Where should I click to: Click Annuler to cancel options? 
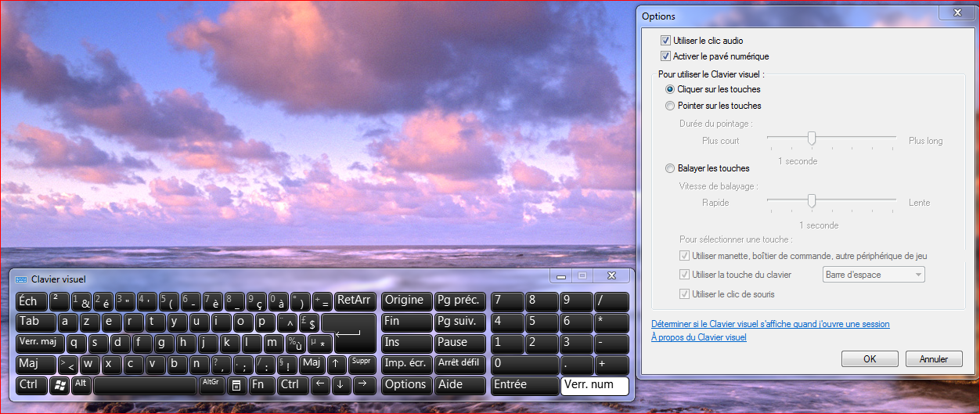tap(933, 359)
